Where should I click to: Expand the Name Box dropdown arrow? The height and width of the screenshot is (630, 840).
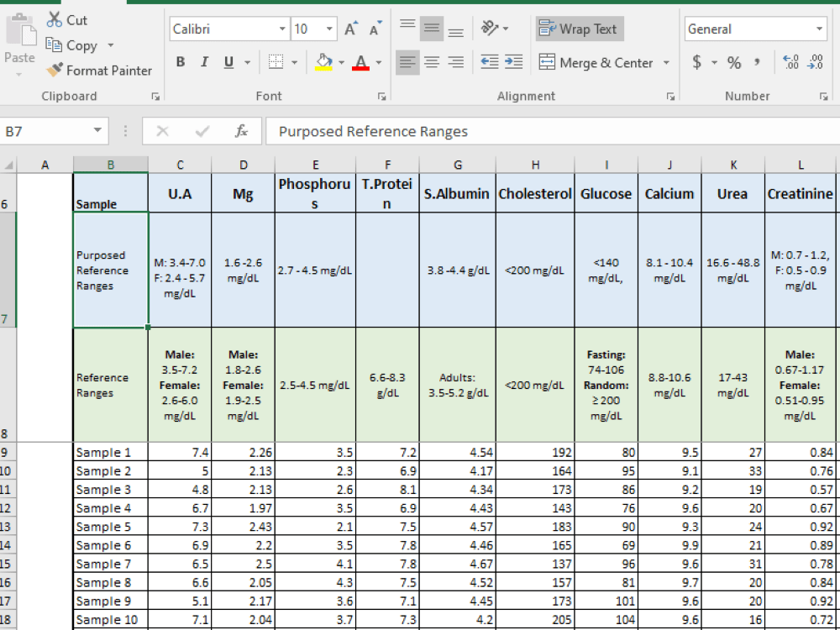tap(97, 131)
